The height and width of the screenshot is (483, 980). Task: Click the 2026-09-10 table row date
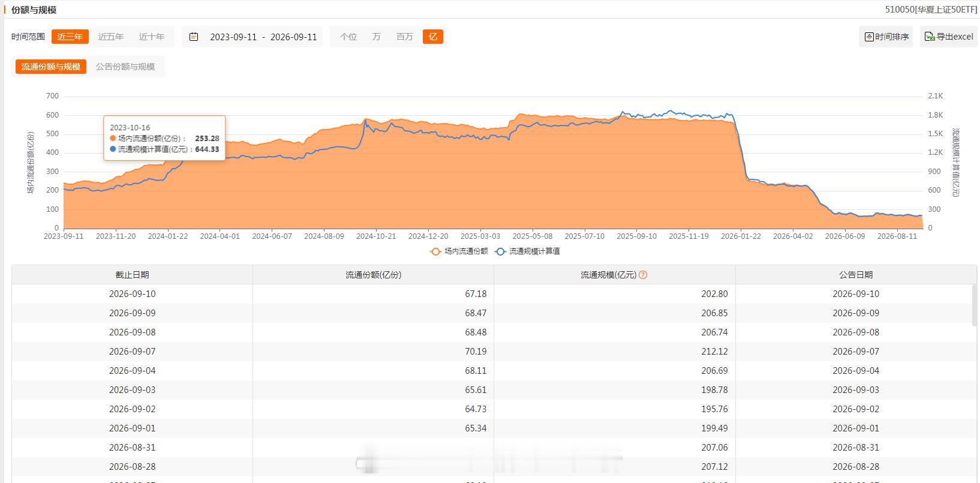[x=133, y=294]
